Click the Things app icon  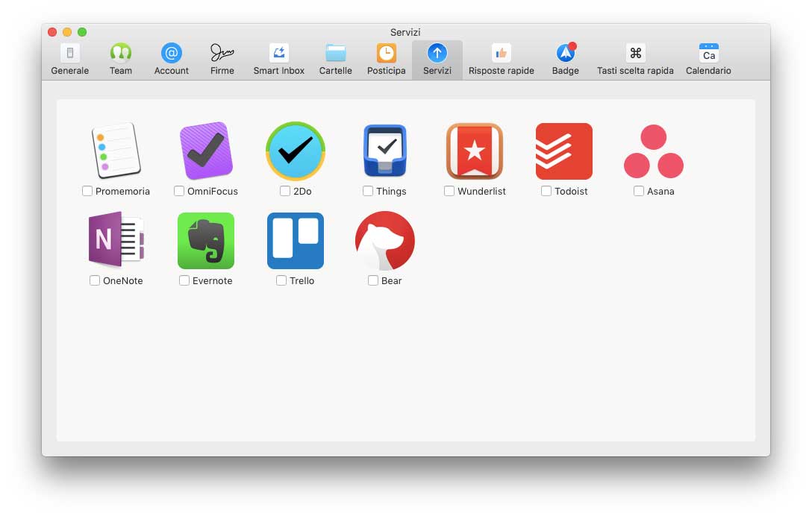tap(385, 151)
